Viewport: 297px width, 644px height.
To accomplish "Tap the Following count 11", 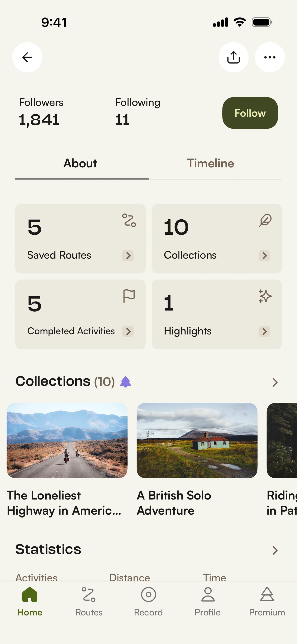I will tap(122, 120).
